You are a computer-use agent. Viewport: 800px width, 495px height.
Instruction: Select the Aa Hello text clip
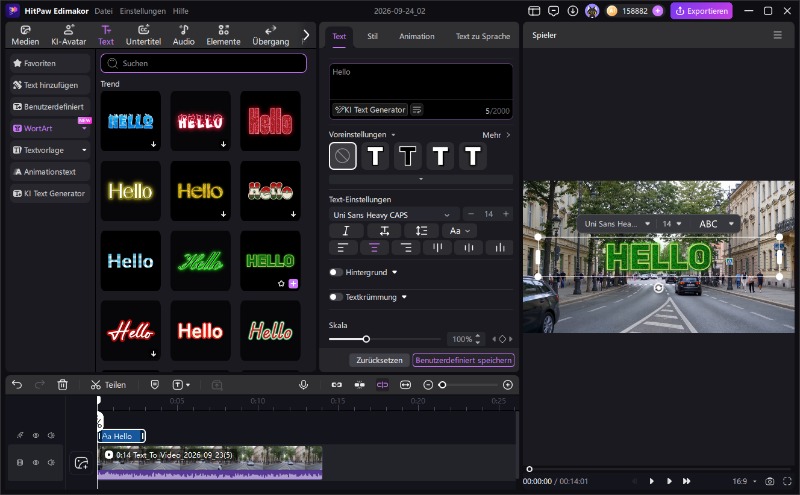[121, 436]
